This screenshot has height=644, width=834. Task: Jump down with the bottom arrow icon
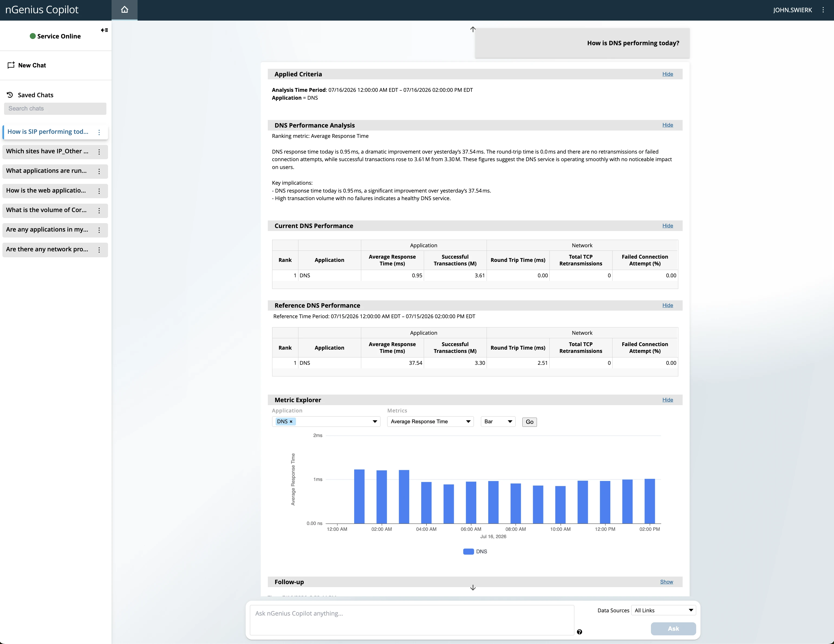click(473, 587)
